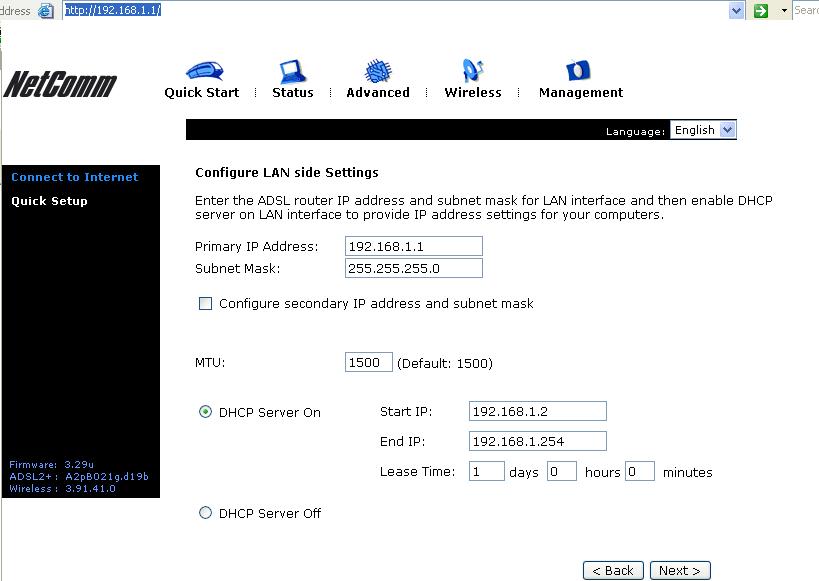Enable Configure secondary IP address checkbox

(205, 304)
